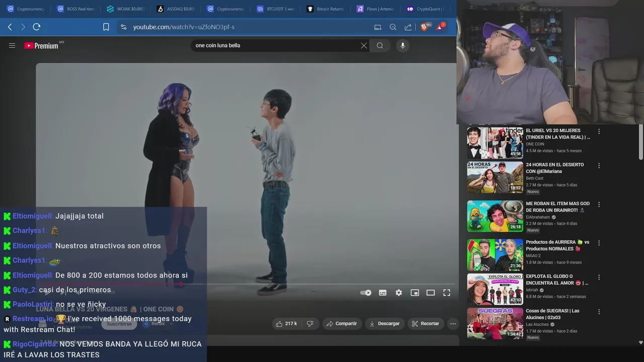Switch to CryptoQuant browser tab
Viewport: 644px width, 362px height.
425,9
